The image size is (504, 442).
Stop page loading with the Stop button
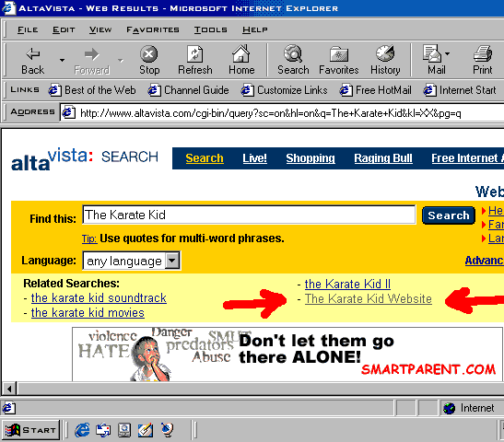[149, 61]
